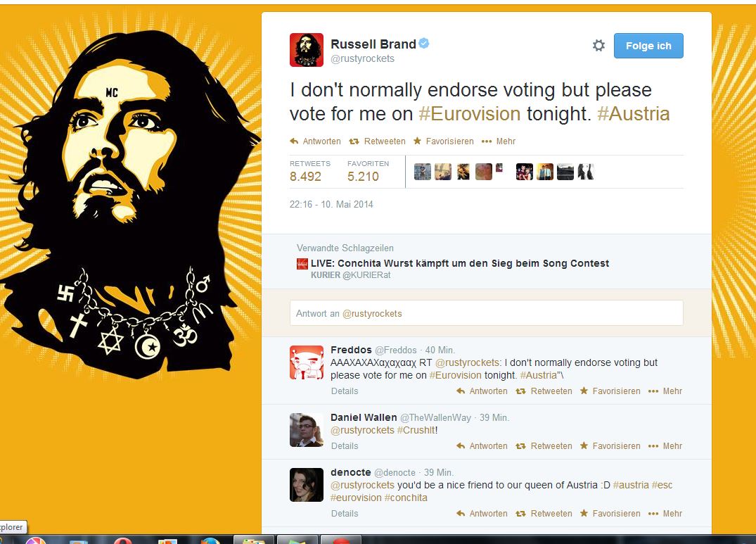
Task: Click the Retweeten icon under main tweet
Action: click(354, 141)
